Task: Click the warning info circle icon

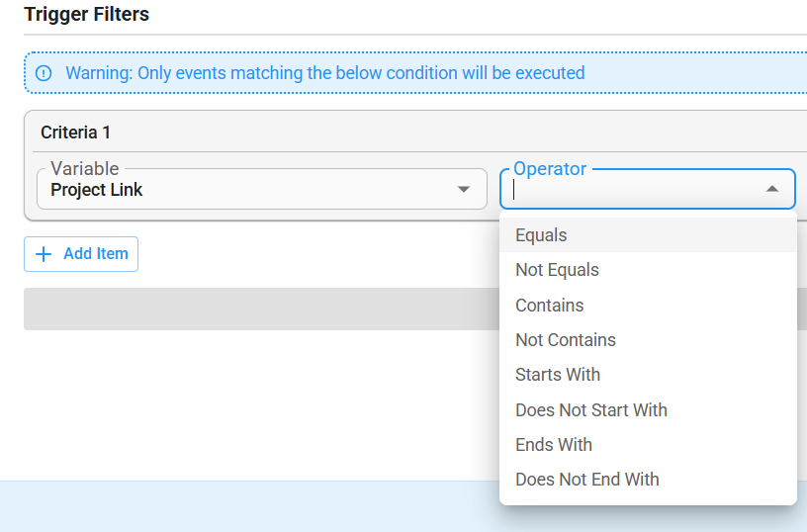Action: [44, 73]
